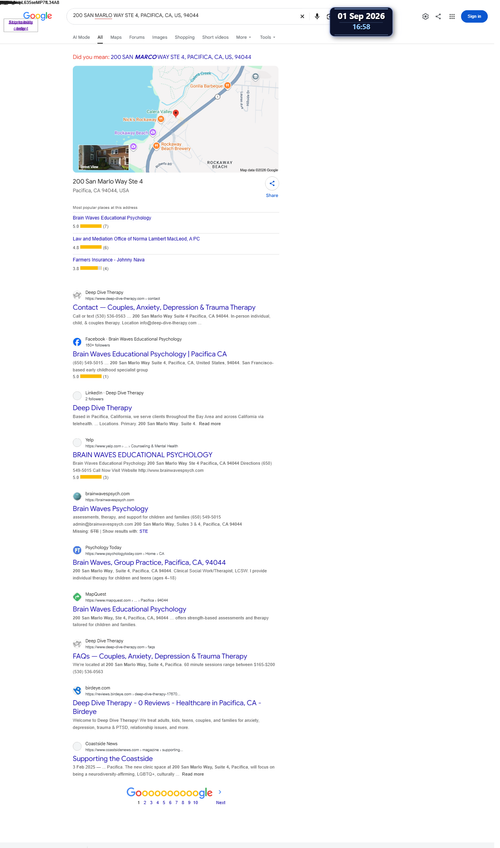The height and width of the screenshot is (848, 500).
Task: Click the map of Rockaway Beach area
Action: (176, 119)
